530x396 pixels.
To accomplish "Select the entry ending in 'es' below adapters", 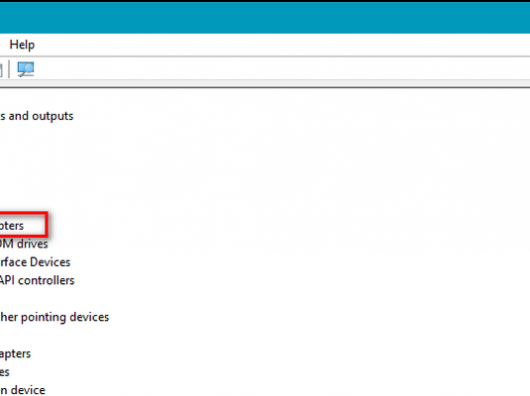I will (x=5, y=372).
